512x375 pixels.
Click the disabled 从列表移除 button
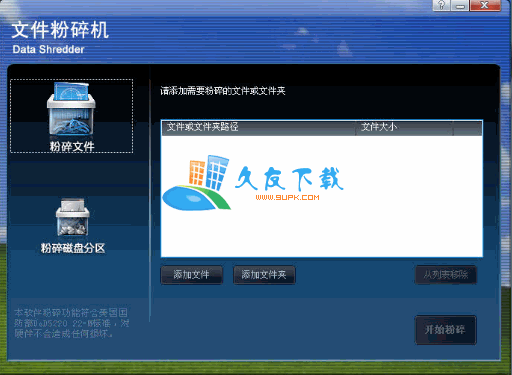446,275
